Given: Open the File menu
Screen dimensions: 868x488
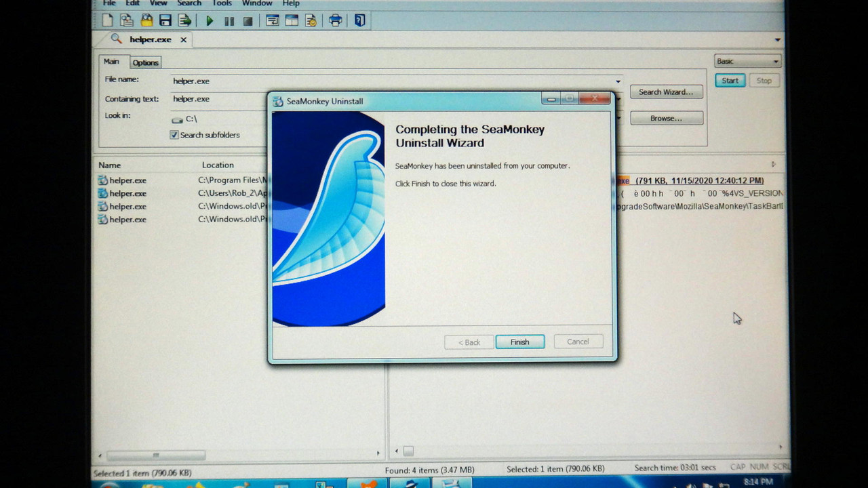Looking at the screenshot, I should pyautogui.click(x=109, y=3).
